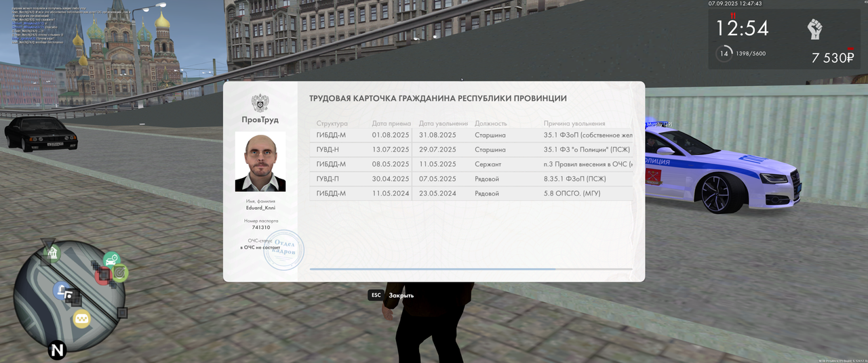Click the black sedan parked at left

click(41, 133)
